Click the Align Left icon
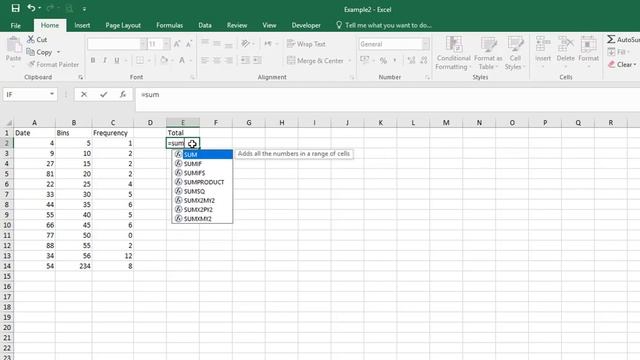The height and width of the screenshot is (360, 640). (x=205, y=60)
